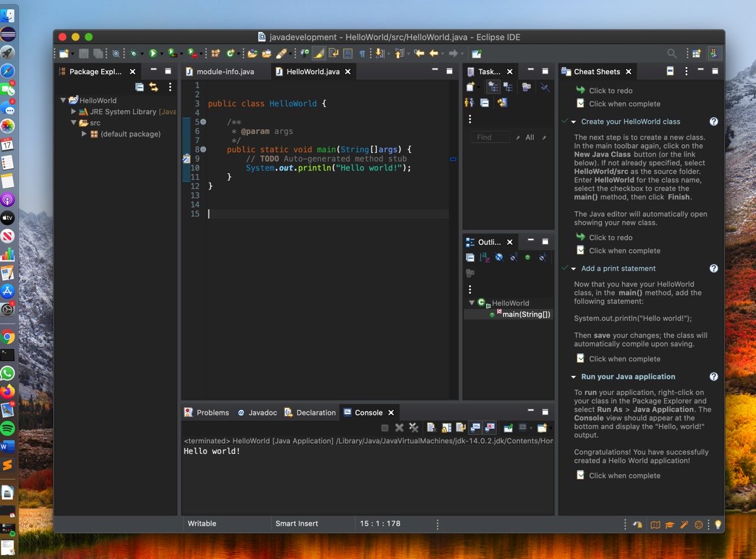Click the Open Perspective icon
Screen dimensions: 756x559
(x=696, y=54)
